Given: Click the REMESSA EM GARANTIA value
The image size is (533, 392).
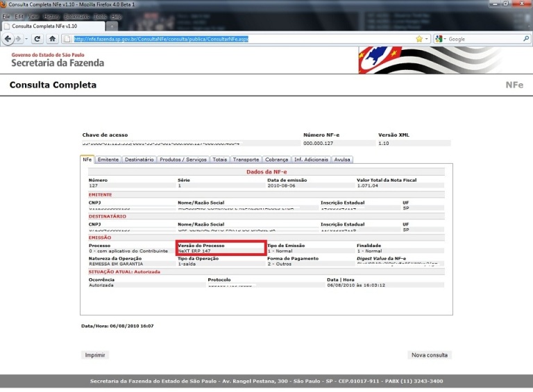Looking at the screenshot, I should [116, 264].
